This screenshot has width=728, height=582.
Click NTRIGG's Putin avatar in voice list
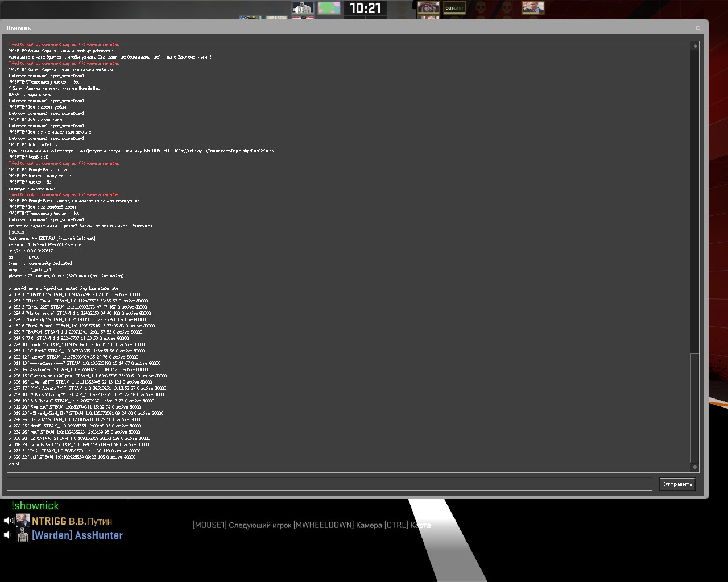(x=23, y=521)
